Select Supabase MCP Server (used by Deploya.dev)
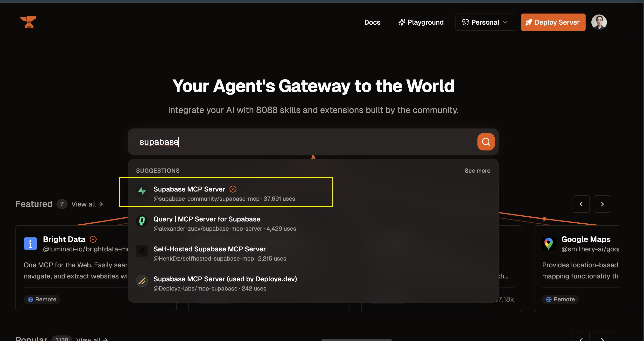The image size is (644, 341). click(313, 283)
